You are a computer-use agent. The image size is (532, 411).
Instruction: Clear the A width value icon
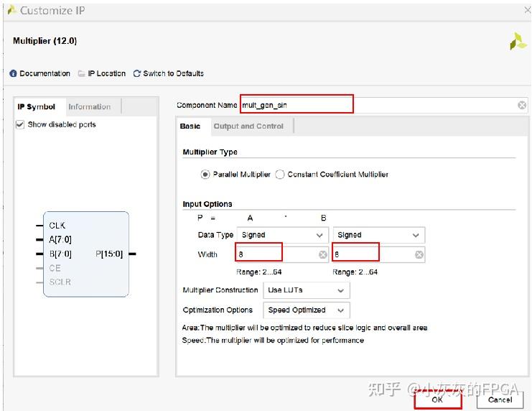coord(323,254)
